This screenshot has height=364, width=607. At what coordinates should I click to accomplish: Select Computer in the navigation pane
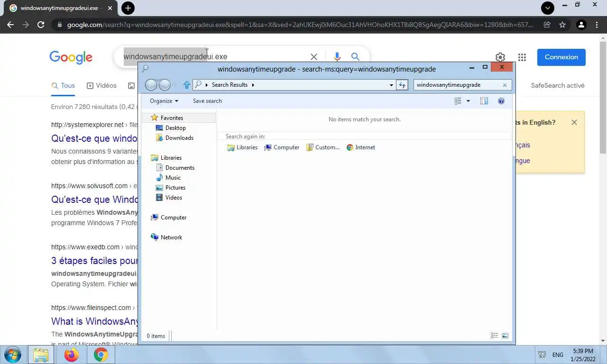(x=174, y=218)
